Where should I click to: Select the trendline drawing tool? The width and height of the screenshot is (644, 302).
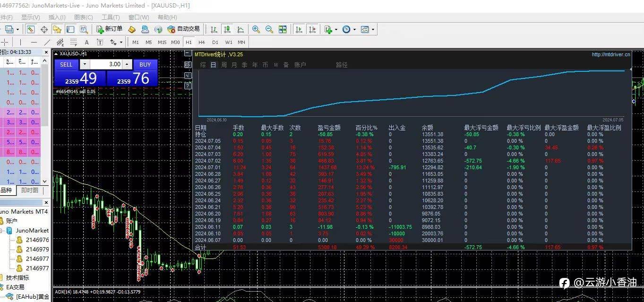click(47, 42)
